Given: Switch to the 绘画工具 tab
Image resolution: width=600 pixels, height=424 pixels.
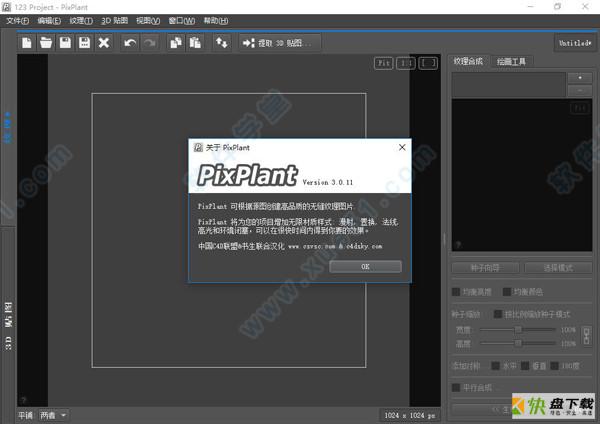Looking at the screenshot, I should point(511,62).
